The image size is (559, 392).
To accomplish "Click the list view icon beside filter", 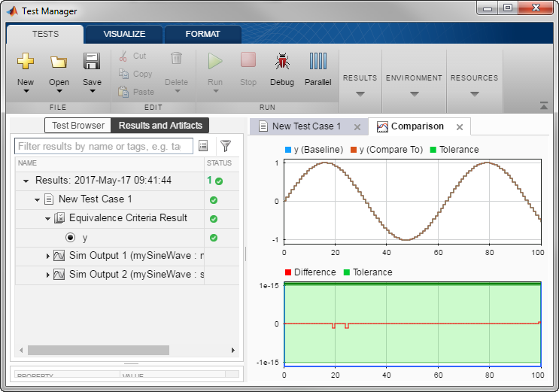I will pyautogui.click(x=203, y=146).
